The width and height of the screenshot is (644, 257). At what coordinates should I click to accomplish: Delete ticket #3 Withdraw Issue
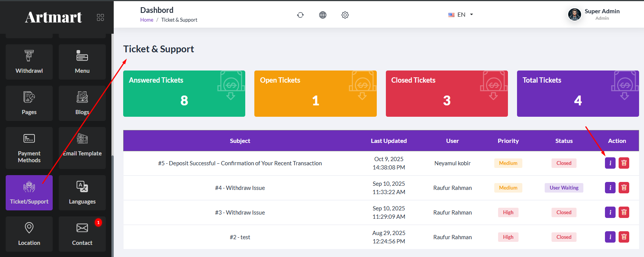(624, 212)
